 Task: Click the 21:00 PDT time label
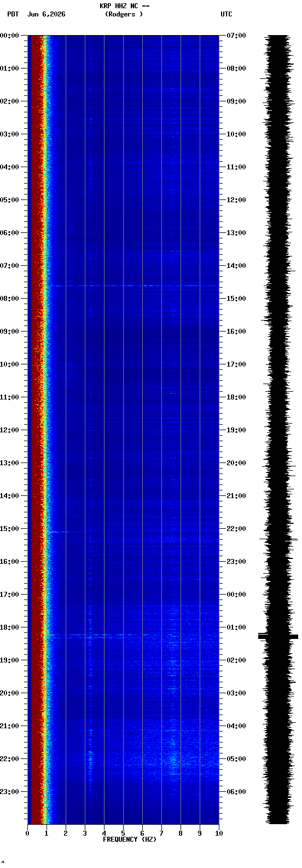[x=10, y=726]
